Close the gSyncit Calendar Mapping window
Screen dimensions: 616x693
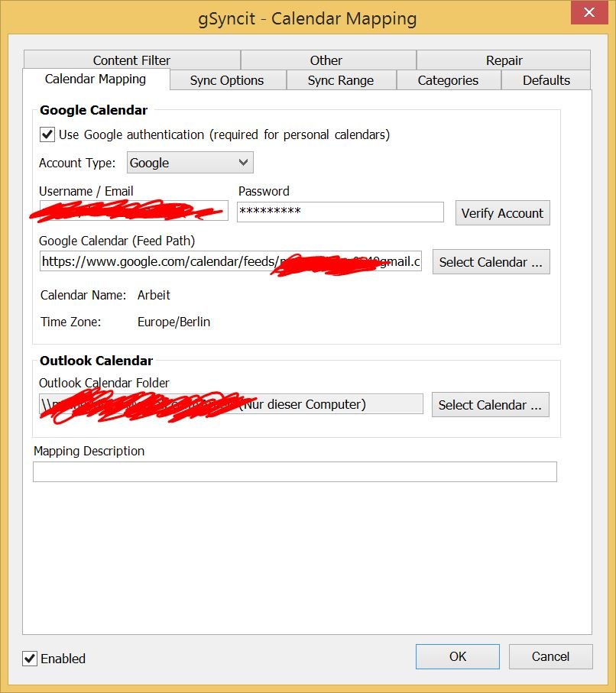589,12
